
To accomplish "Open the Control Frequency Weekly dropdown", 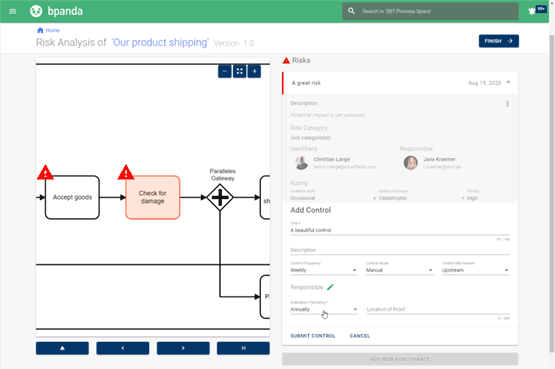I will 324,270.
